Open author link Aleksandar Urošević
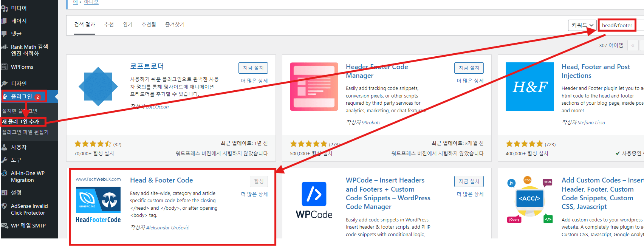644x246 pixels. tap(167, 227)
